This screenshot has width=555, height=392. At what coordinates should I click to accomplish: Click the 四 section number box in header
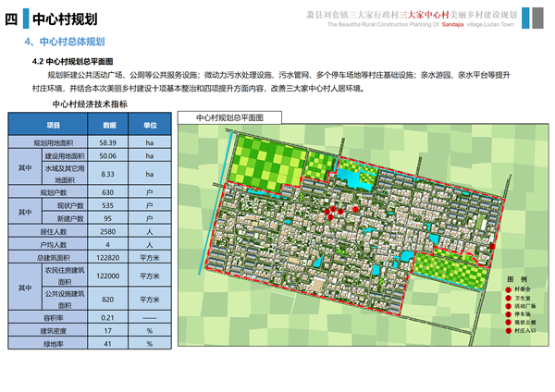pos(12,18)
